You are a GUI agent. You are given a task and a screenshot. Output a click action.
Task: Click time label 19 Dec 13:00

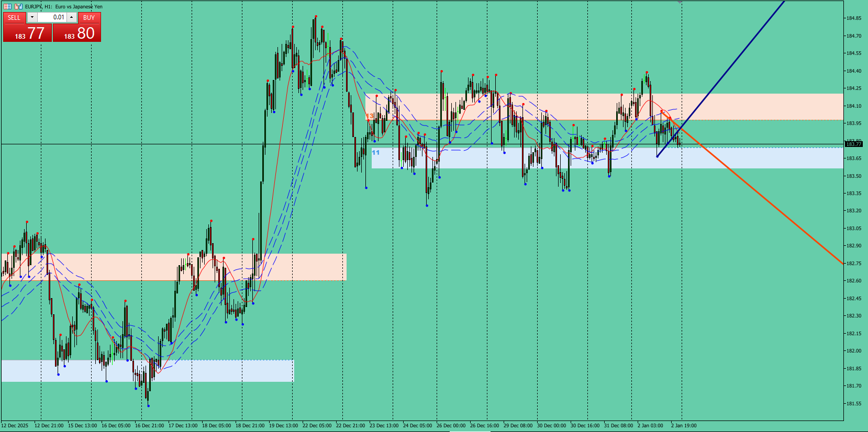tap(283, 426)
